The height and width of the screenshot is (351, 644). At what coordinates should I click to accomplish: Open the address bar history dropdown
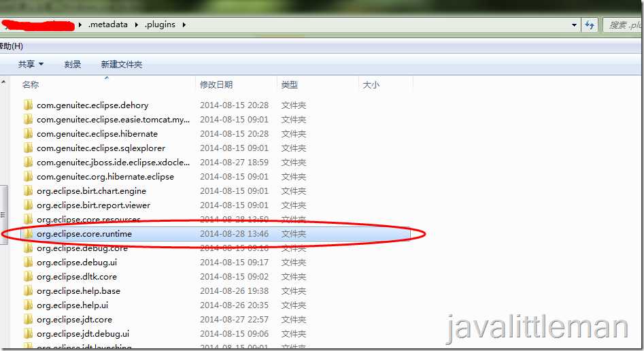(574, 25)
